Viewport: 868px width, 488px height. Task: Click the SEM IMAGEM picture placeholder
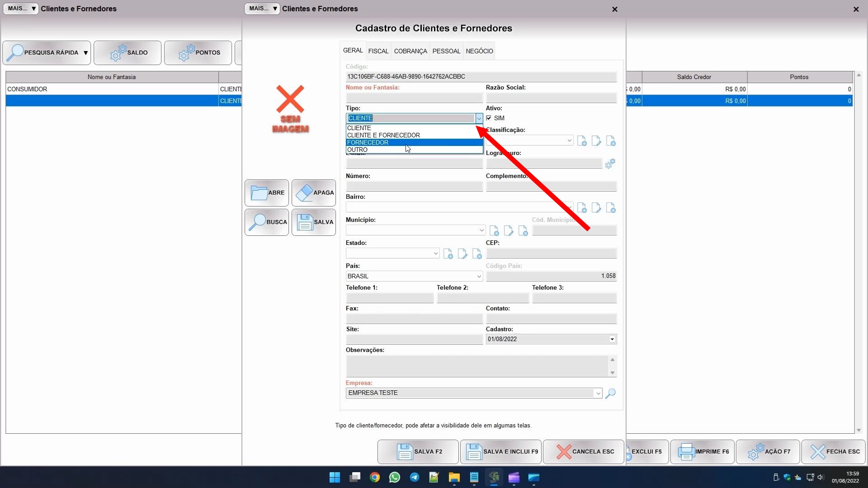pos(290,109)
